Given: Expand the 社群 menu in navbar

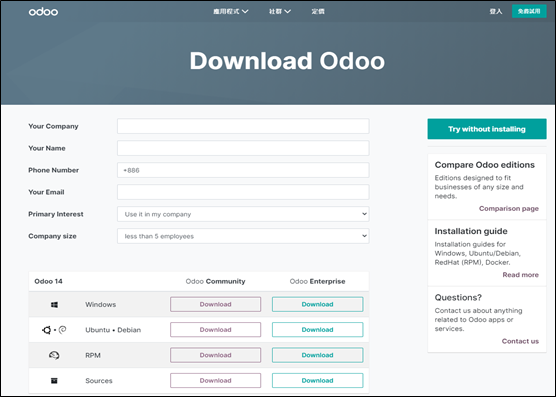Looking at the screenshot, I should (280, 11).
